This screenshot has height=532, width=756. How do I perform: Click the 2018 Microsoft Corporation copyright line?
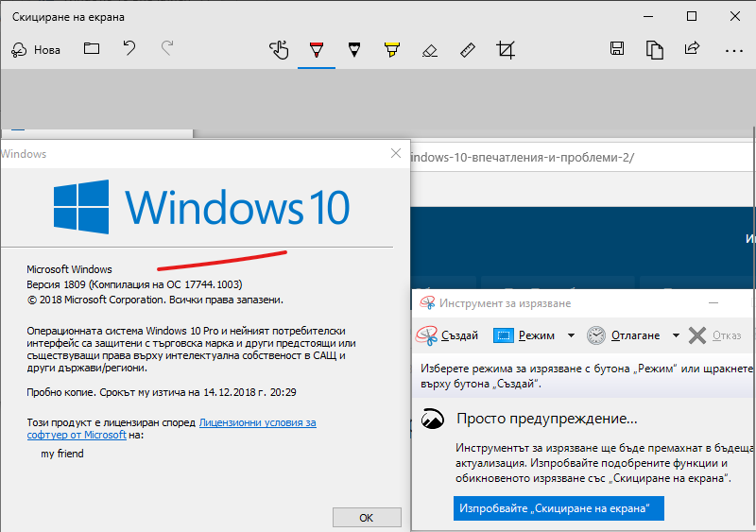click(x=155, y=300)
